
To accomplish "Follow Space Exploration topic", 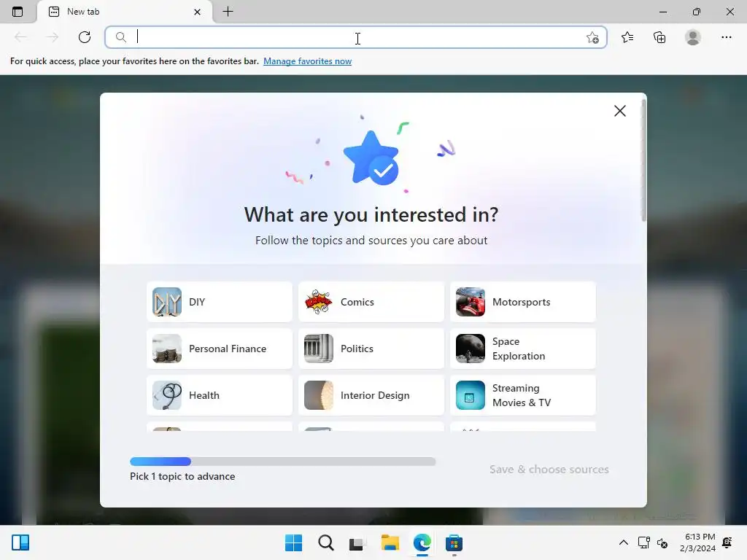I will (x=523, y=349).
